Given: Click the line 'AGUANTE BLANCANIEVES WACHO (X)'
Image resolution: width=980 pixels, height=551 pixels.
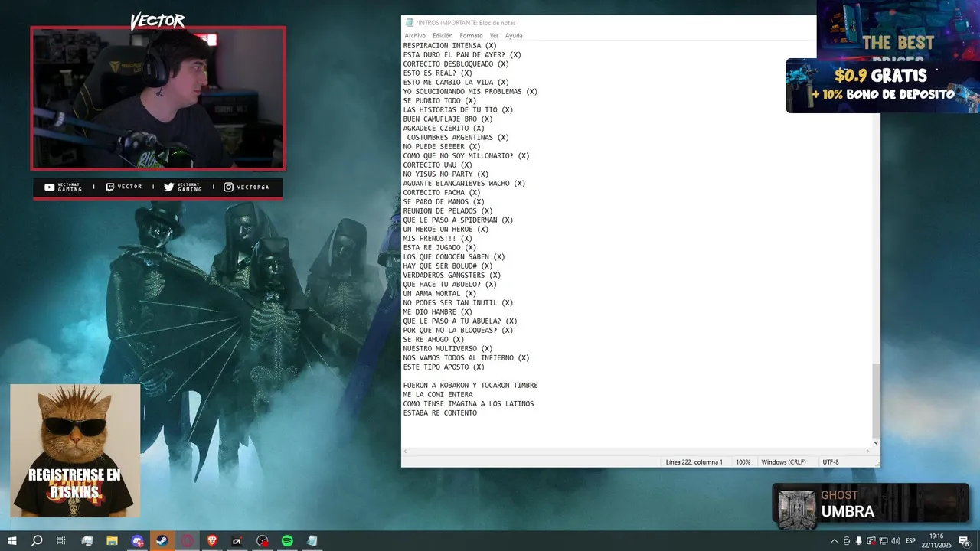Looking at the screenshot, I should coord(464,184).
